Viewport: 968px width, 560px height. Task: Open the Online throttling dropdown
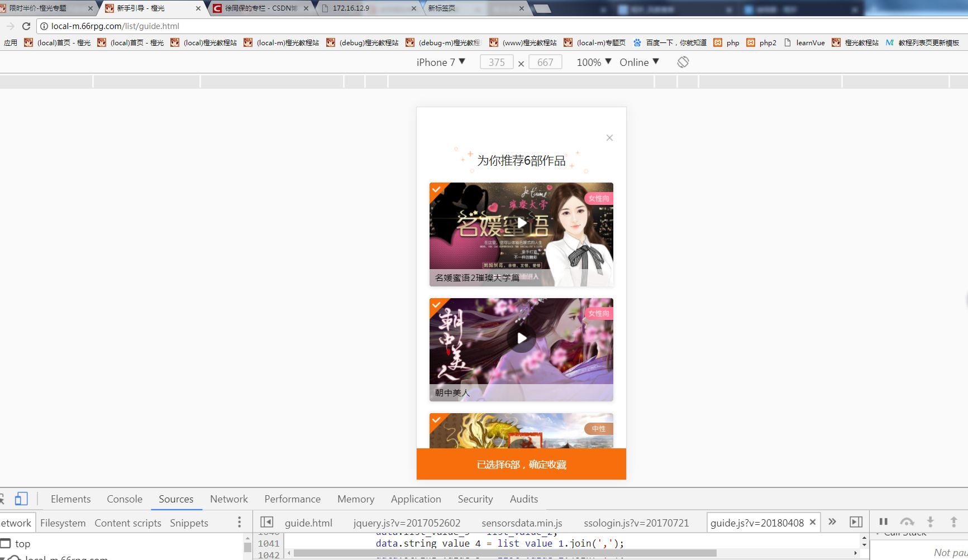(x=639, y=62)
